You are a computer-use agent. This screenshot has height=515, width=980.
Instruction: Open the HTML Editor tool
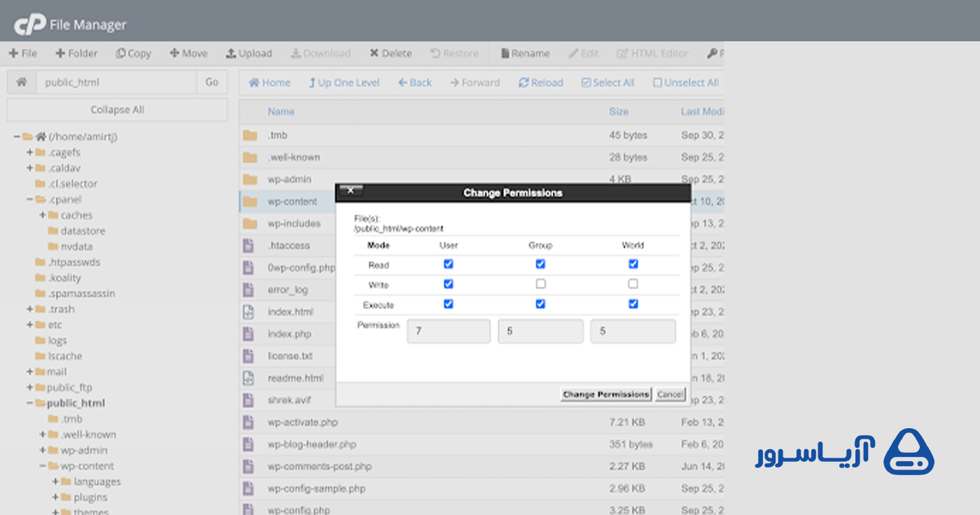652,53
